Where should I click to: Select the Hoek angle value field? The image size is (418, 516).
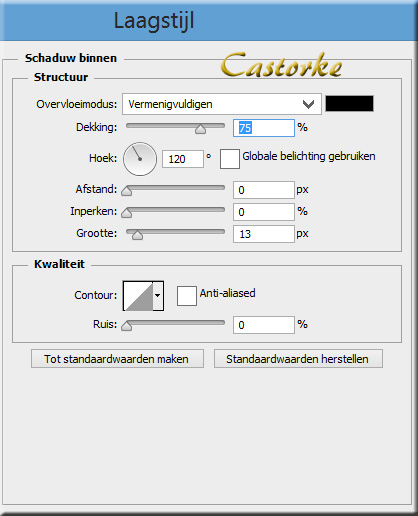tap(183, 159)
